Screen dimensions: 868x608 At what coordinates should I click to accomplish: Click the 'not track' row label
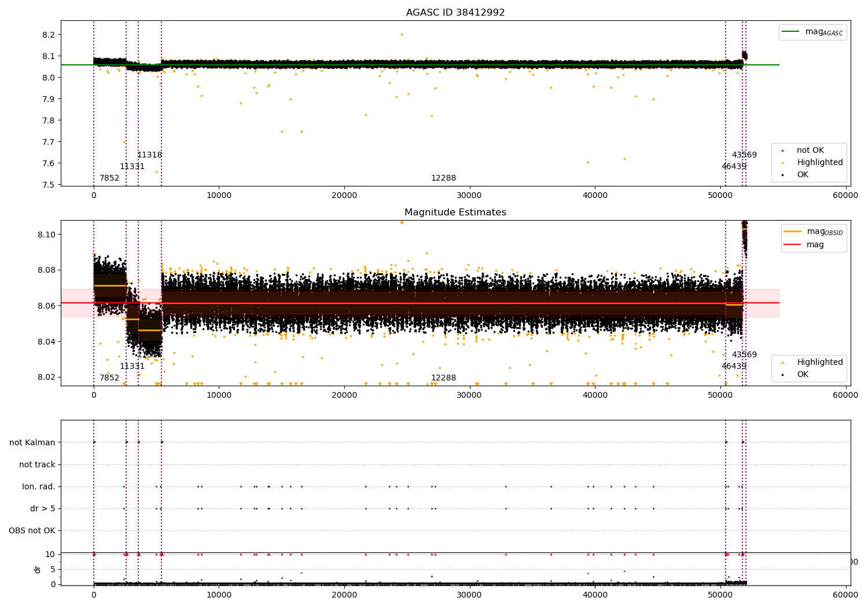37,465
